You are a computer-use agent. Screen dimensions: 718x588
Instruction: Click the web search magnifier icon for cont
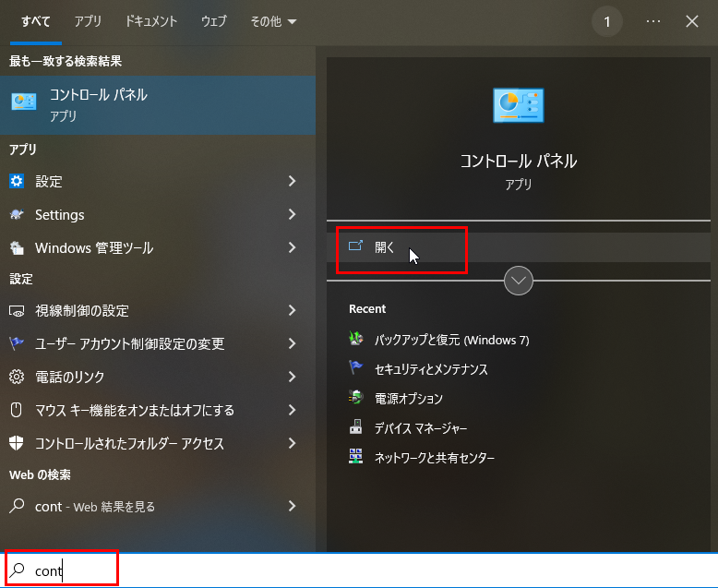[x=17, y=506]
